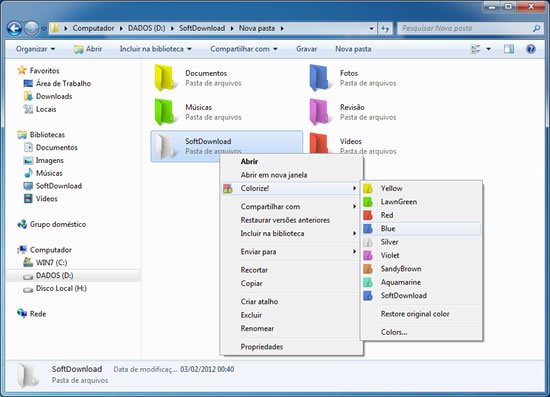Screen dimensions: 550x397
Task: Click the Abrir toolbar button
Action: 88,49
